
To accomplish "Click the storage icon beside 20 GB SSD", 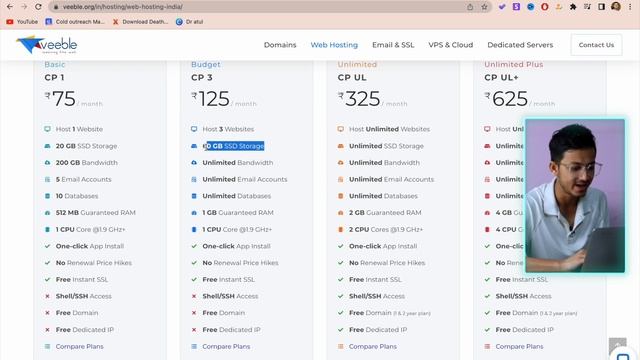I will (x=47, y=146).
